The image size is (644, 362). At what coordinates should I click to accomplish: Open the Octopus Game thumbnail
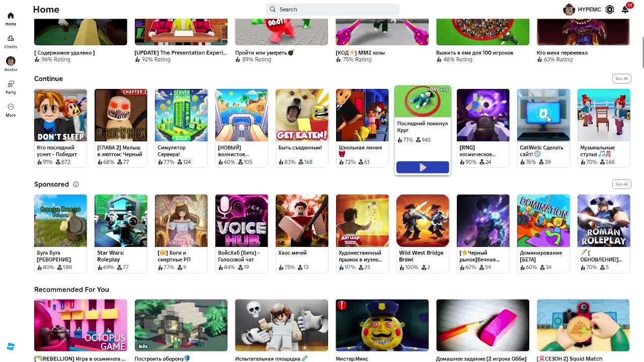click(x=80, y=325)
